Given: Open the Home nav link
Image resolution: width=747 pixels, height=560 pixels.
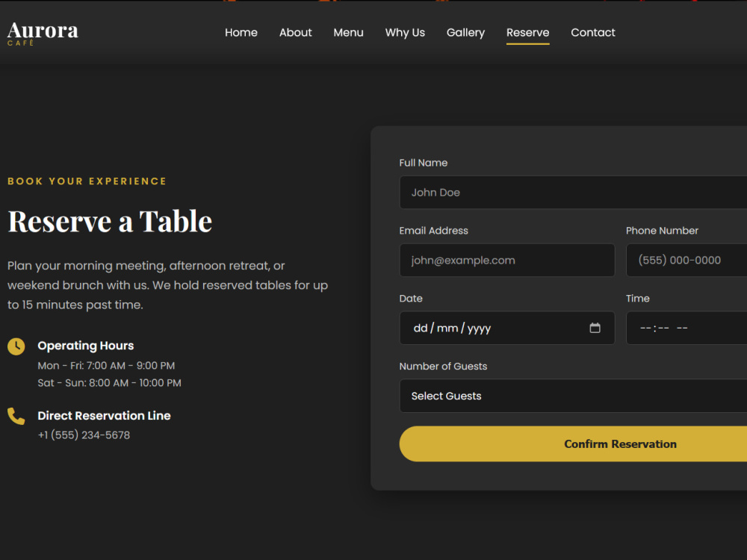Looking at the screenshot, I should pos(241,32).
